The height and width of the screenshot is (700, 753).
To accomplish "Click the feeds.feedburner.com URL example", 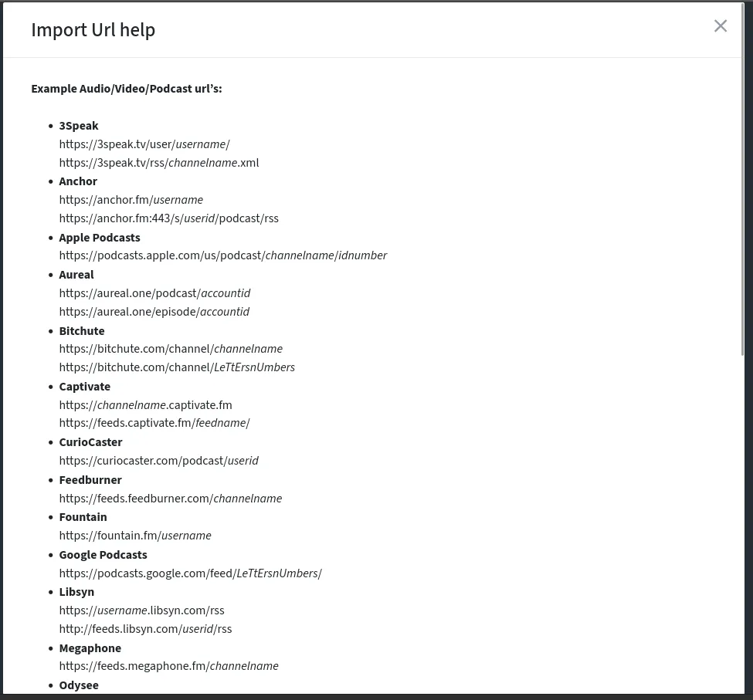I will pyautogui.click(x=171, y=499).
